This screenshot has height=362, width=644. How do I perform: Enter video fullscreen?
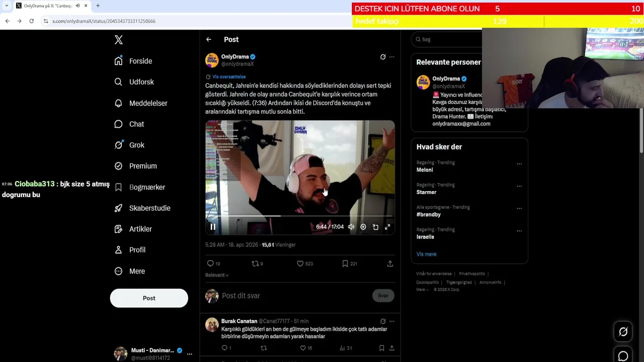(387, 227)
